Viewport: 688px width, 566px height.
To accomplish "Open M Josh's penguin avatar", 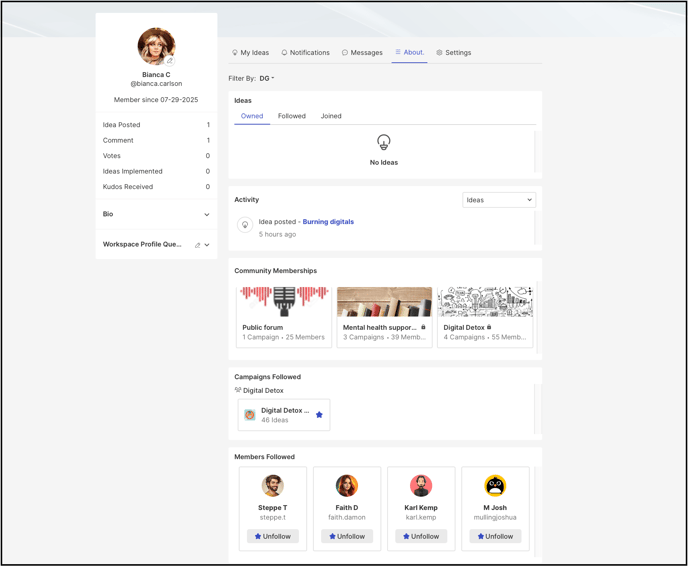I will [495, 486].
